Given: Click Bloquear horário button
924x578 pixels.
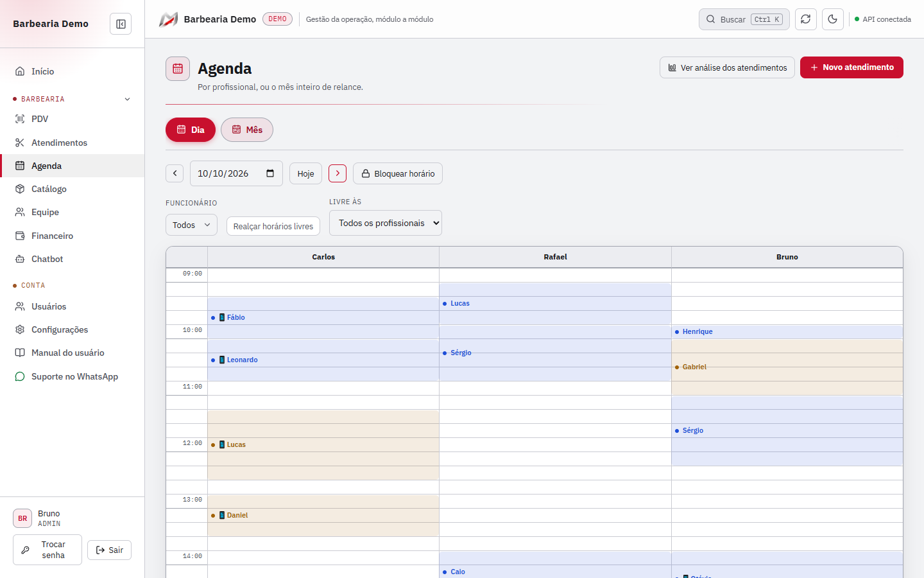Looking at the screenshot, I should coord(398,173).
